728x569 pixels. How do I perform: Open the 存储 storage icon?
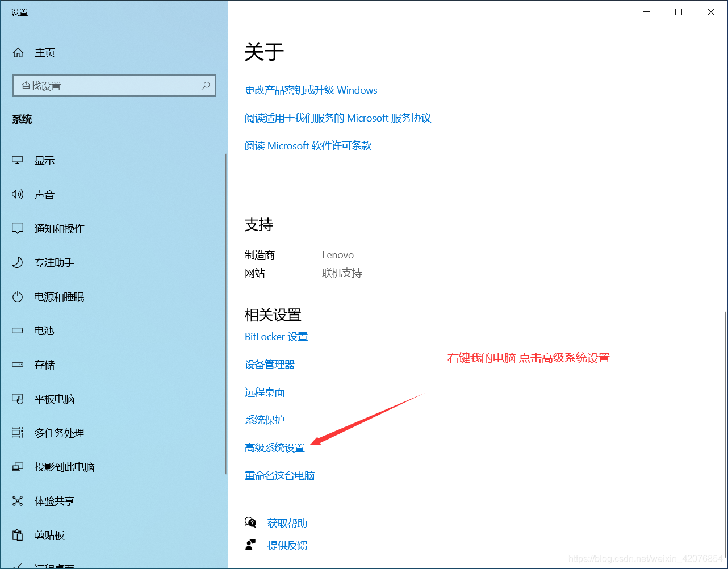18,365
